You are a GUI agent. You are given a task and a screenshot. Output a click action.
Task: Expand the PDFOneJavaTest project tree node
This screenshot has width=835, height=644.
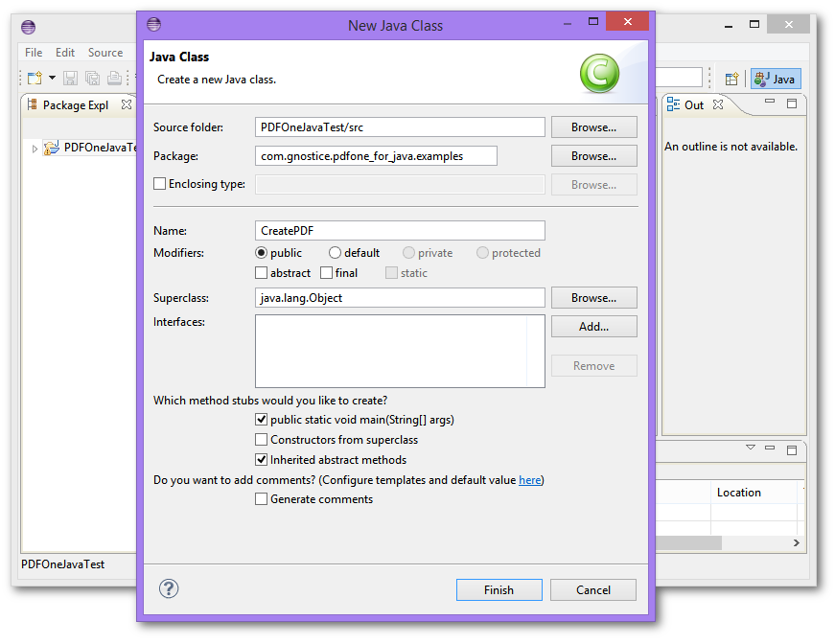pos(35,149)
